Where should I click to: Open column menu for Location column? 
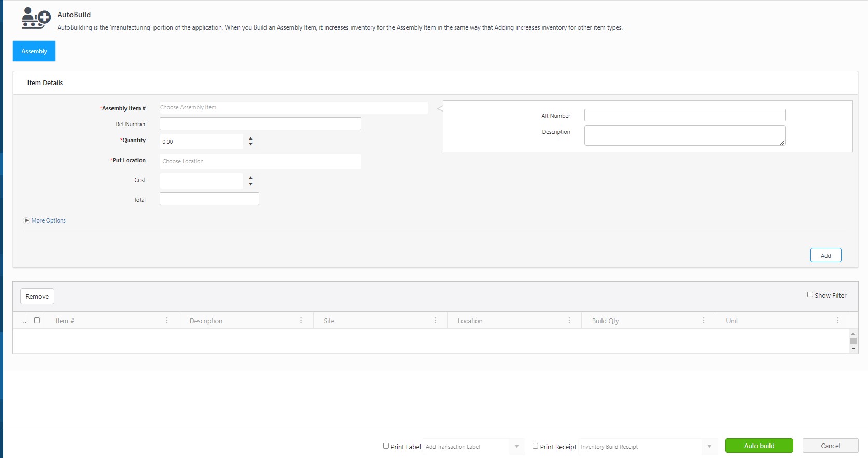pos(569,321)
